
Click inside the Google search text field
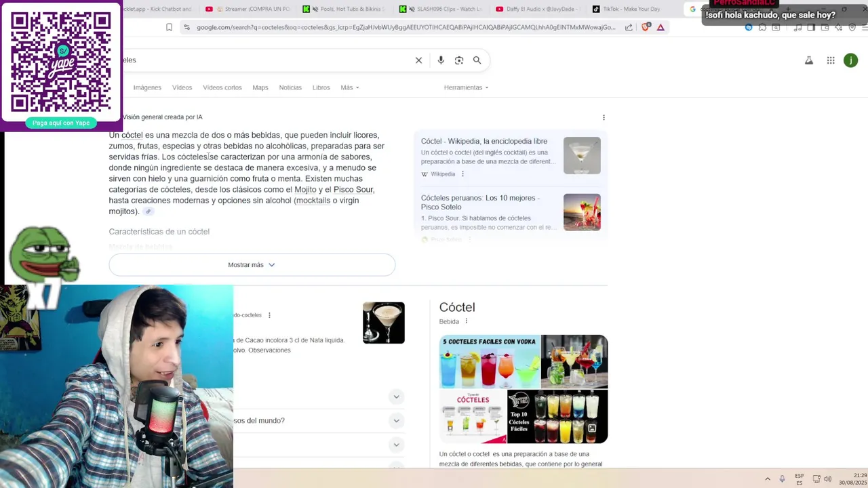click(264, 60)
